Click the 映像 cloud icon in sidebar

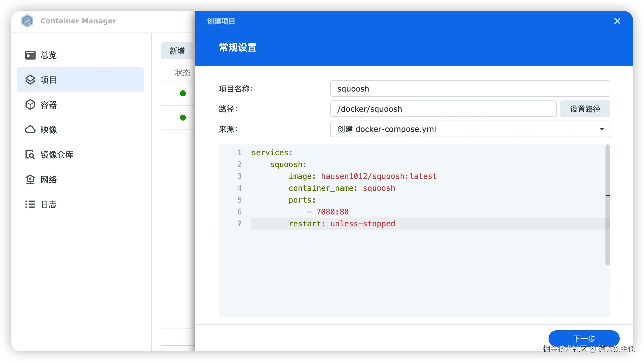[x=30, y=129]
